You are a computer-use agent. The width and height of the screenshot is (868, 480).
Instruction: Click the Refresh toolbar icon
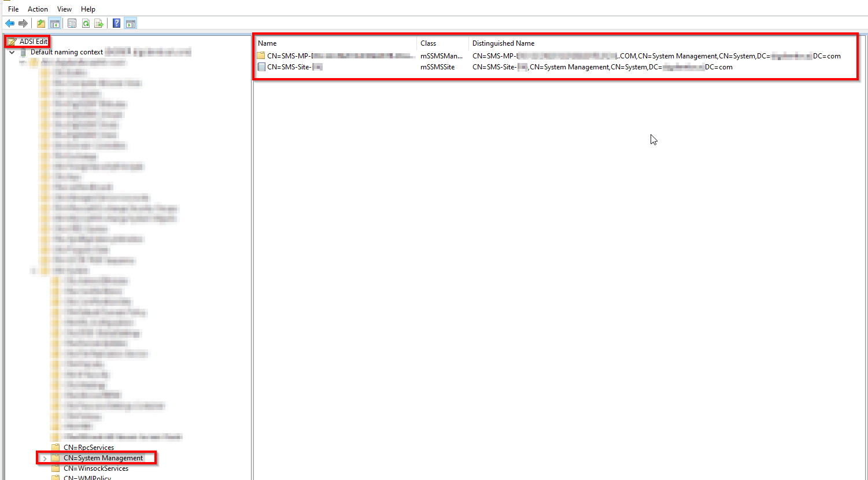(86, 23)
